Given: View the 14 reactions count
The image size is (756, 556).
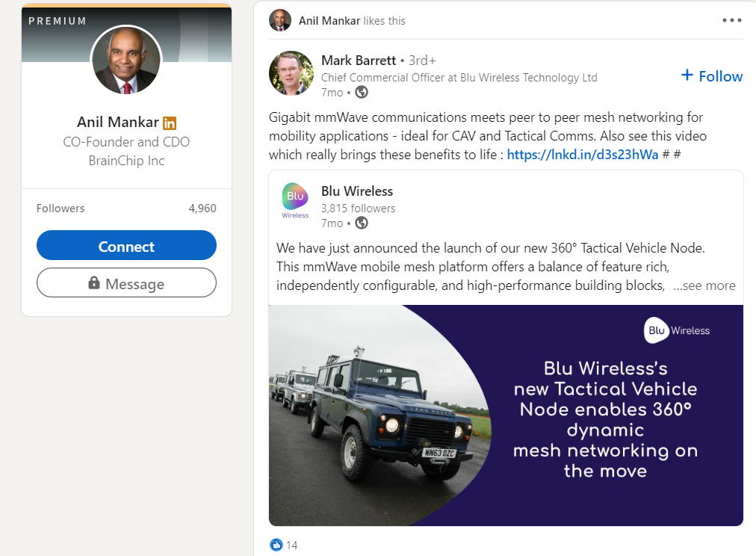Looking at the screenshot, I should (291, 546).
